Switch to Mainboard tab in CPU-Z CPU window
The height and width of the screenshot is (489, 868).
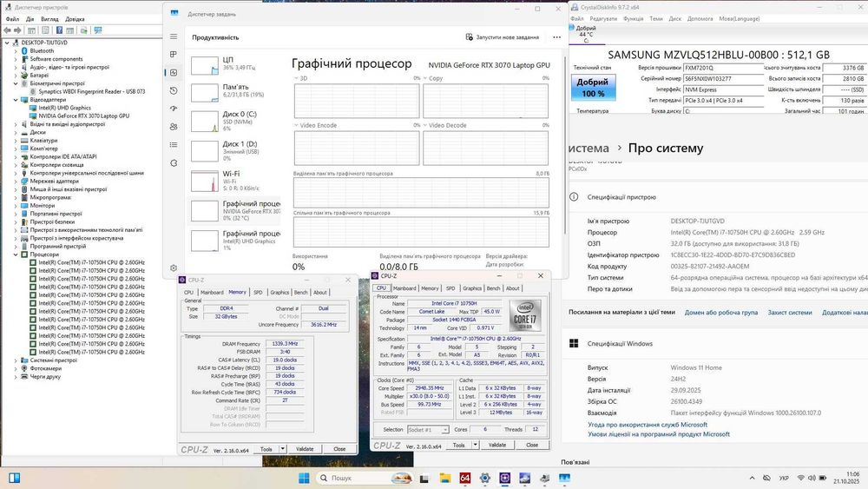404,288
